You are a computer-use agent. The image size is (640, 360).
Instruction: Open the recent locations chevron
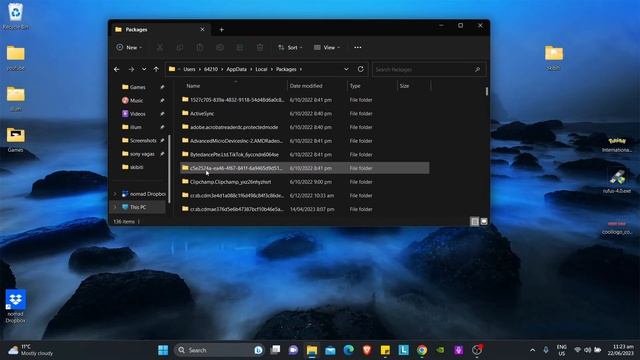[144, 69]
